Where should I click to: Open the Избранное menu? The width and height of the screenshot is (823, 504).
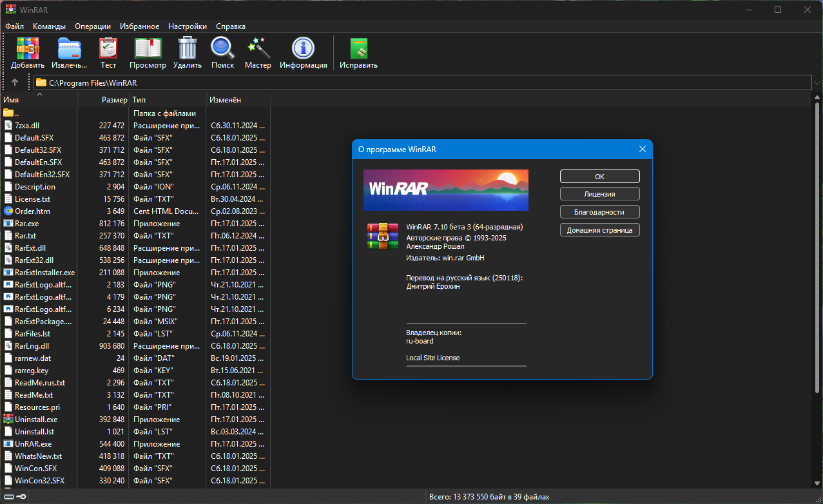click(139, 26)
